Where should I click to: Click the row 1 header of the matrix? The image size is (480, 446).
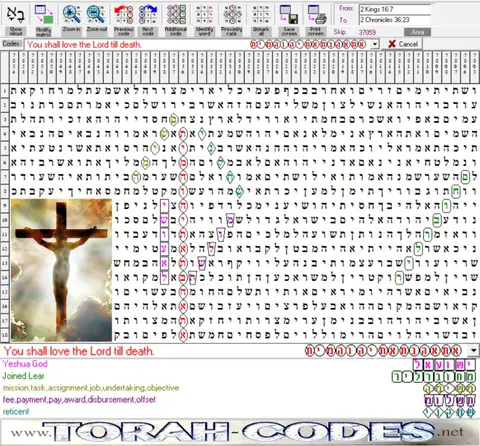(x=4, y=91)
